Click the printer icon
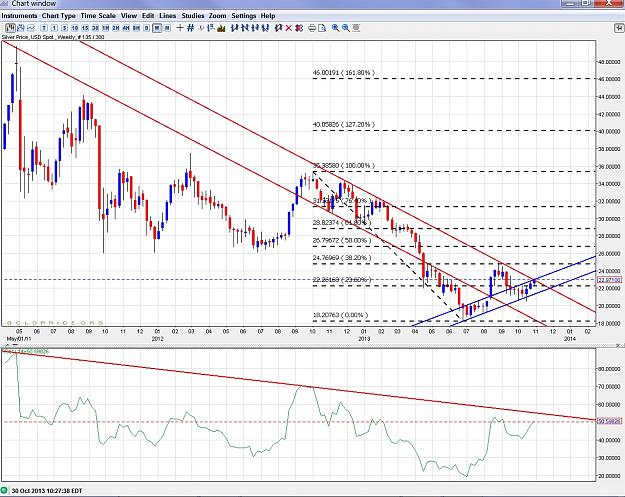This screenshot has height=497, width=625. [x=312, y=28]
